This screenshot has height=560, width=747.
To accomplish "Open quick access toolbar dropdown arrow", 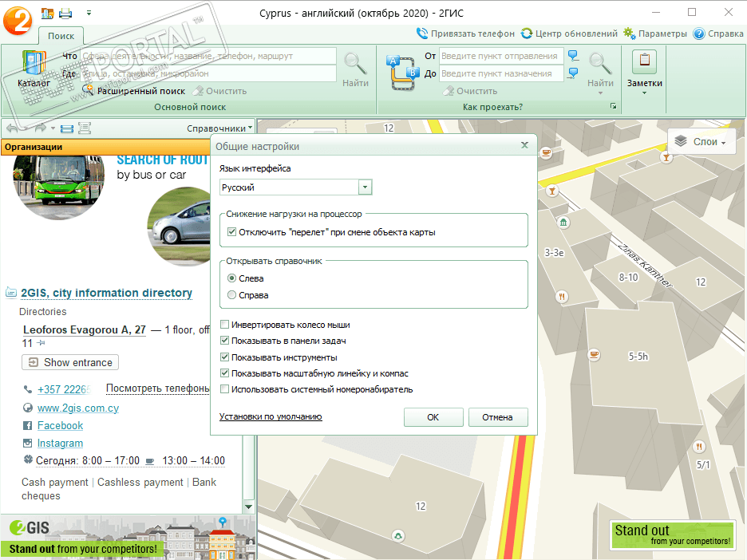I will (89, 14).
